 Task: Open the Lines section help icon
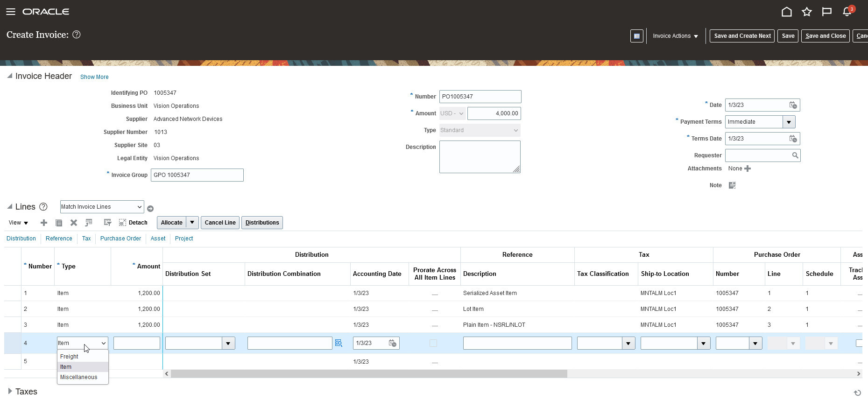(43, 207)
